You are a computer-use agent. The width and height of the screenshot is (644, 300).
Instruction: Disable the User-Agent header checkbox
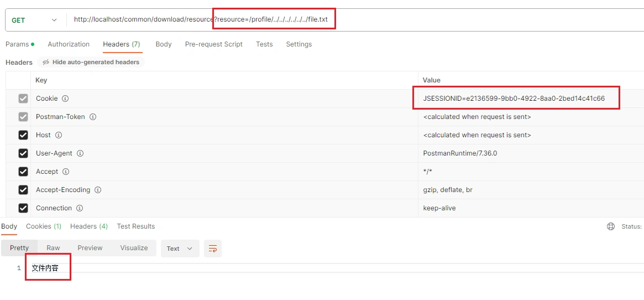click(23, 153)
